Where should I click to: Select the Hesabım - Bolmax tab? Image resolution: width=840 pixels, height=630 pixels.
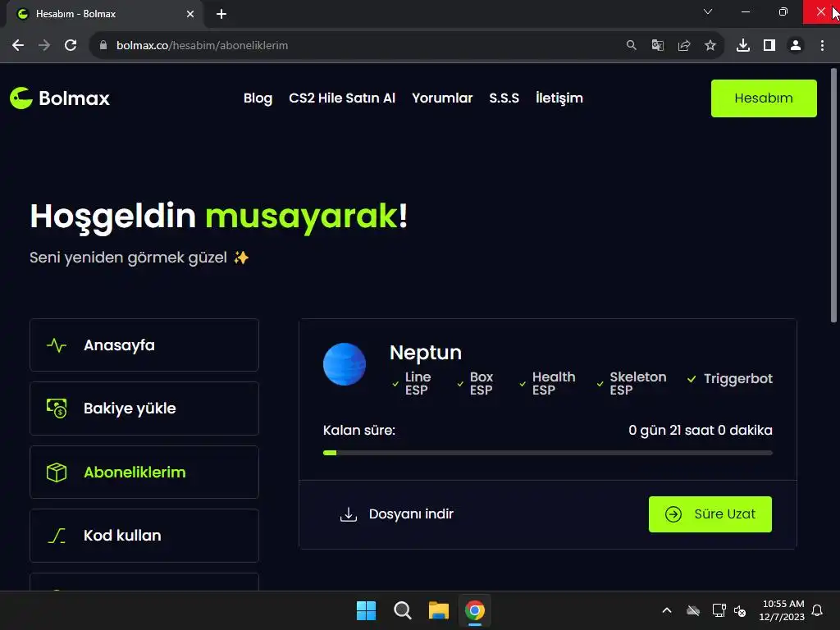pos(104,14)
